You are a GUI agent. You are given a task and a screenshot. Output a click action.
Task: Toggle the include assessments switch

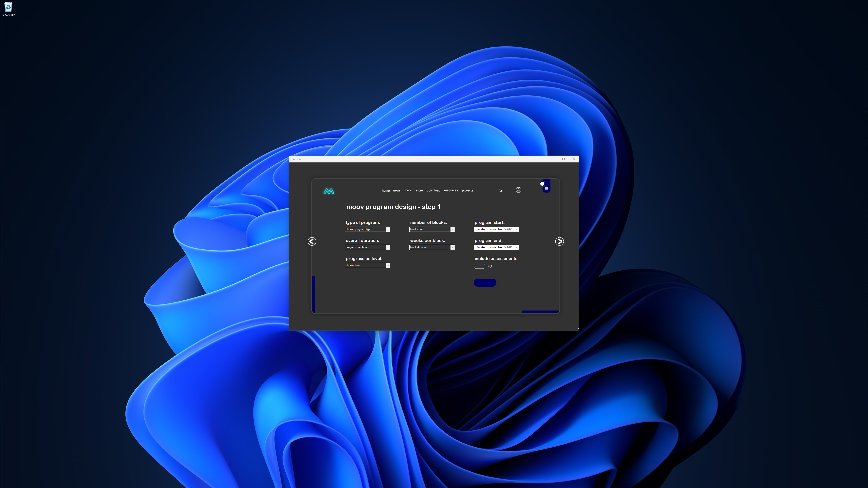click(479, 266)
